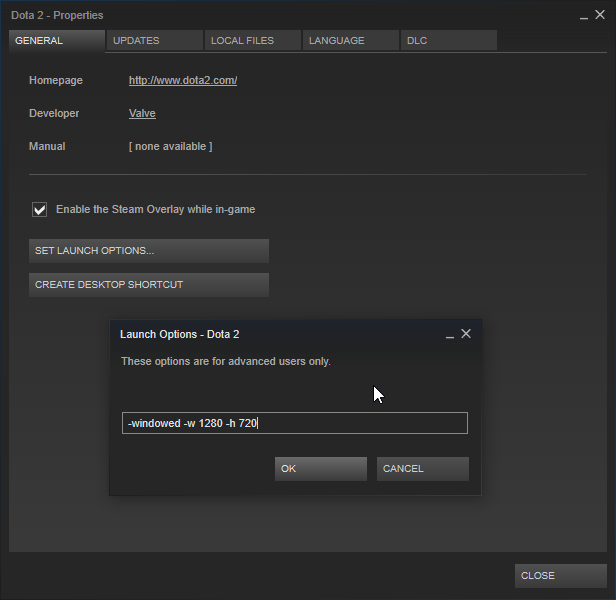Minimize the Dota 2 Properties window
Viewport: 616px width, 600px height.
tap(584, 16)
